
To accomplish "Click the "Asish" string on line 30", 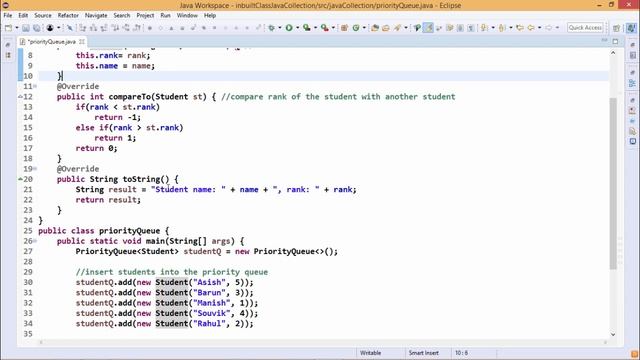I will pyautogui.click(x=209, y=282).
